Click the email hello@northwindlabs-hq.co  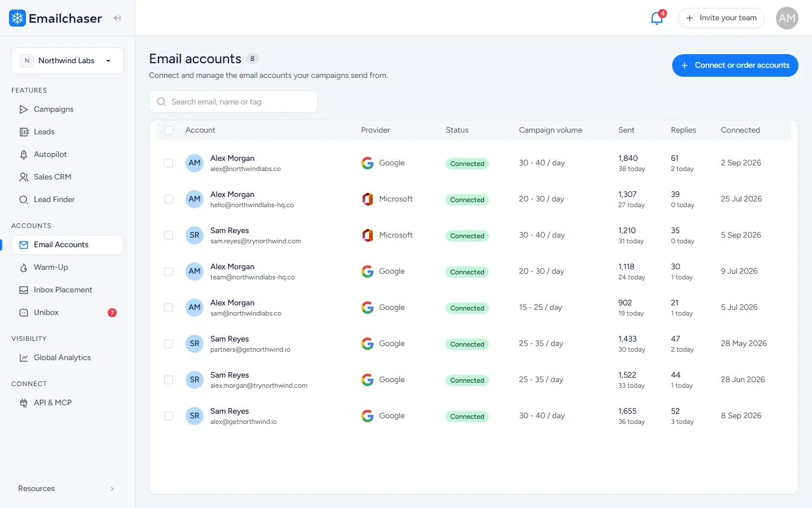coord(252,205)
